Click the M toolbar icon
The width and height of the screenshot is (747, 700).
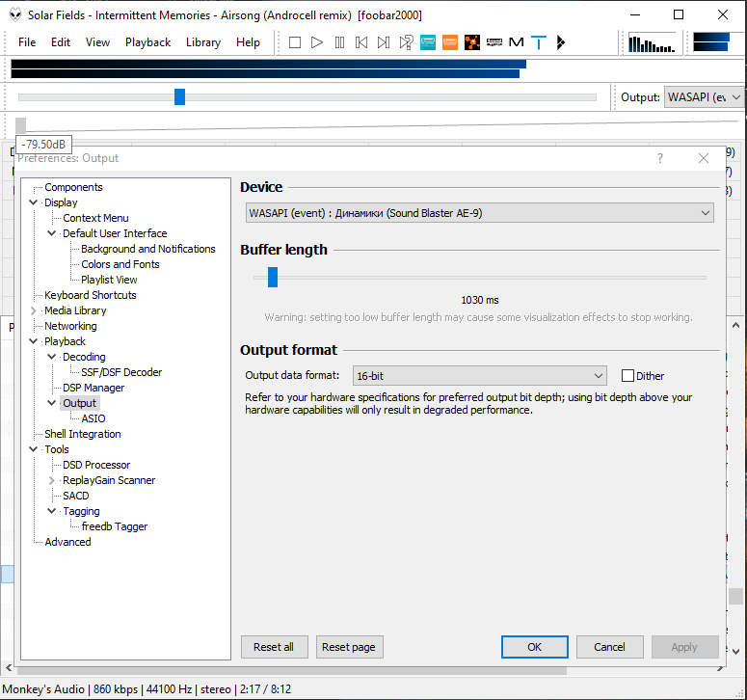coord(517,42)
